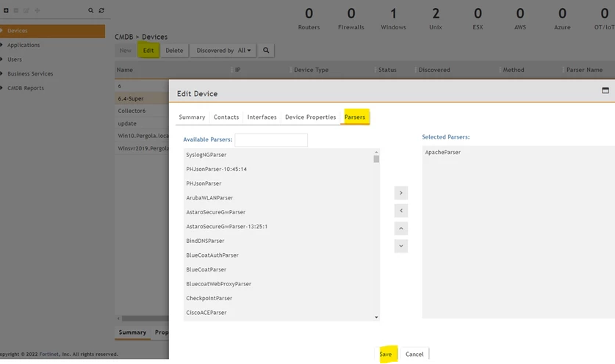615x364 pixels.
Task: Click the search magnifier in Devices toolbar
Action: [266, 50]
